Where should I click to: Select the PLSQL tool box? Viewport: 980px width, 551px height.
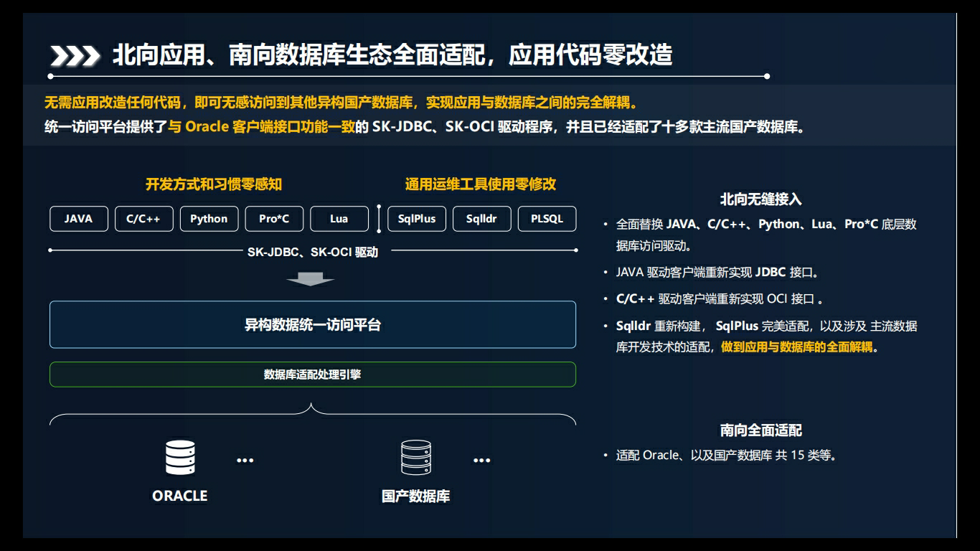[x=547, y=219]
